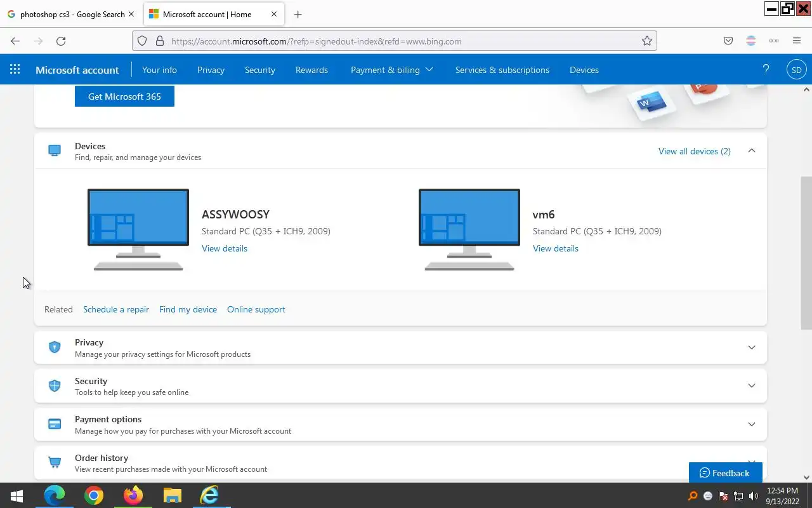Screen dimensions: 812x508
Task: Click the site lock security icon
Action: coord(160,41)
